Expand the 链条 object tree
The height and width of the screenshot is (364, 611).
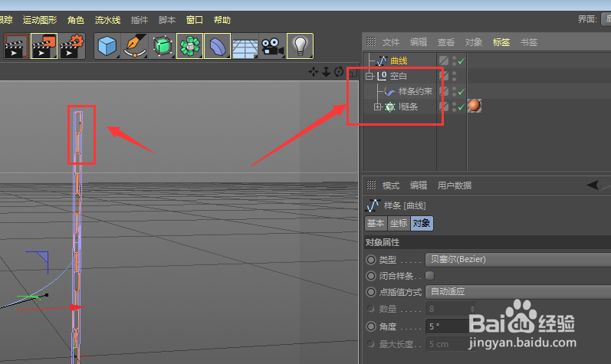[377, 107]
